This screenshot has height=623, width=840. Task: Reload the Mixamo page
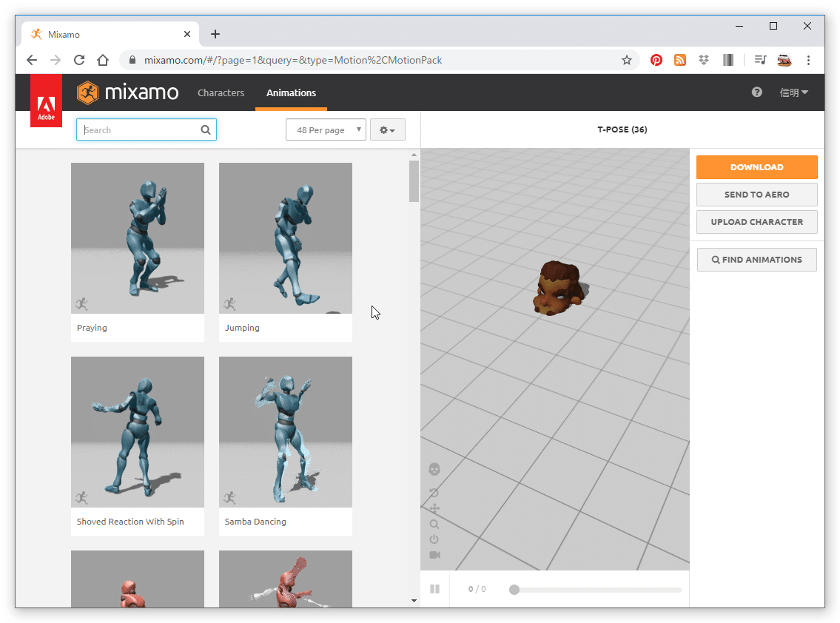79,60
